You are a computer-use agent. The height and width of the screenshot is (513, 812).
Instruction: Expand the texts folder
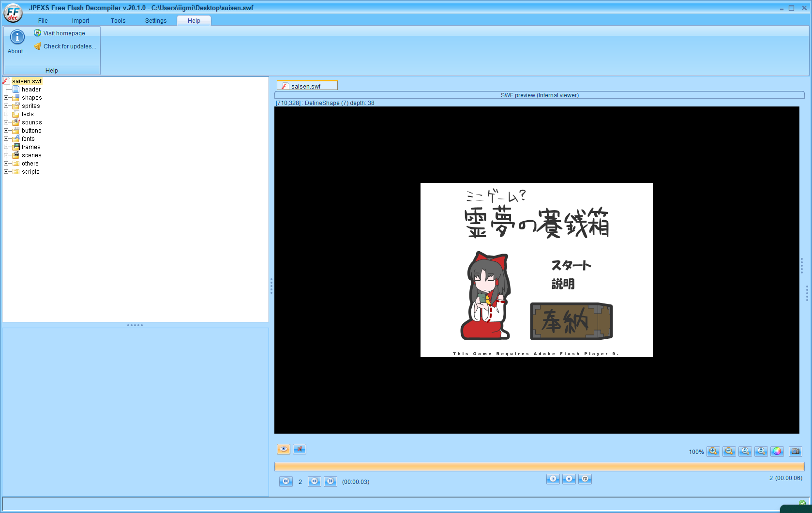click(x=6, y=114)
